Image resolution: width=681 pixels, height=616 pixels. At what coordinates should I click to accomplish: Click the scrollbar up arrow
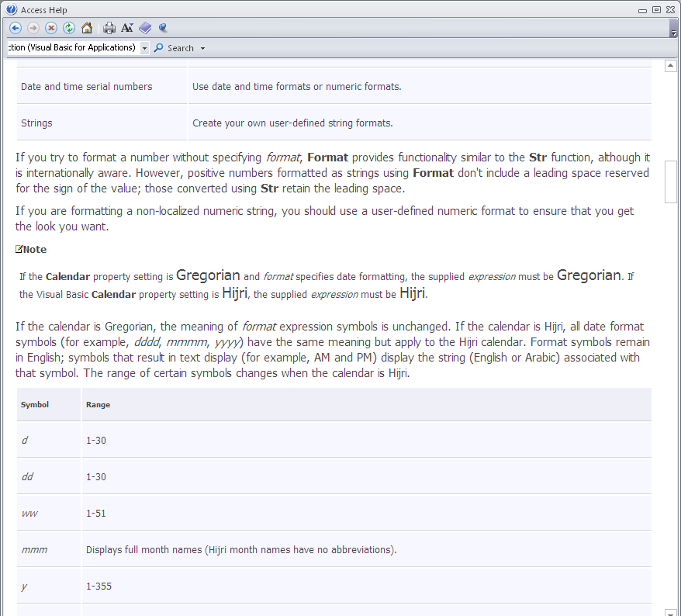671,66
